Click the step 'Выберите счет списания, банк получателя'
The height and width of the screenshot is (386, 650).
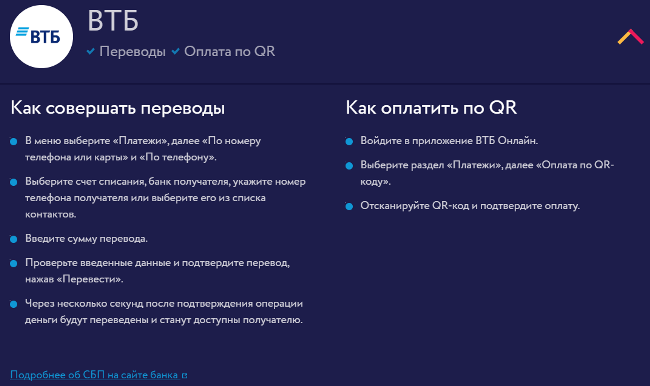[x=165, y=198]
